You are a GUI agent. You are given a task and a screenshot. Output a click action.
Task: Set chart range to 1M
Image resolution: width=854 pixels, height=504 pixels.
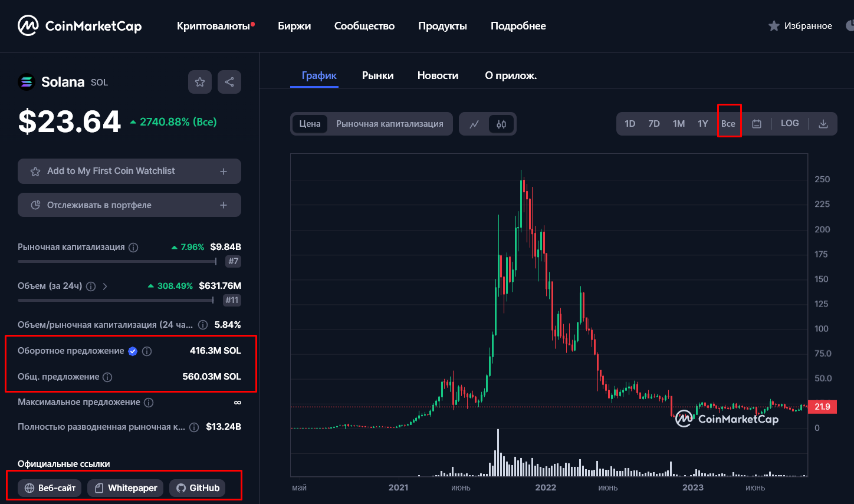(679, 124)
